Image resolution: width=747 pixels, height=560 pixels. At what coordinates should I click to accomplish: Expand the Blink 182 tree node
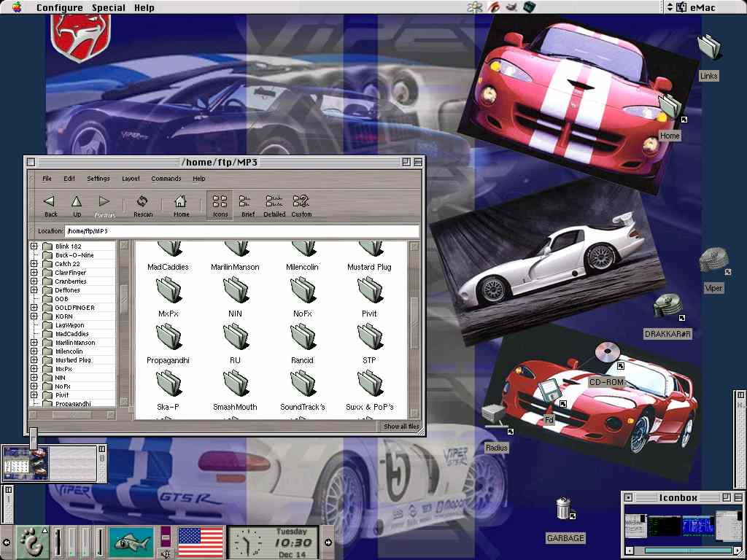[34, 246]
